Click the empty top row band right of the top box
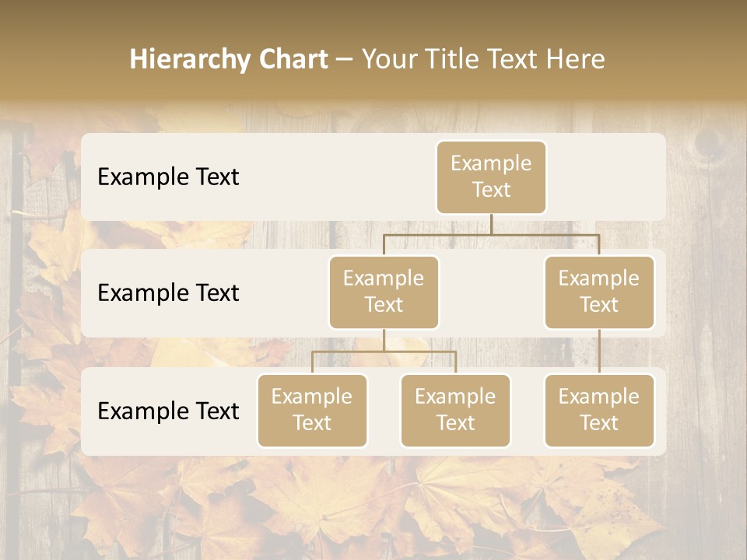Screen dimensions: 747x560 605,177
